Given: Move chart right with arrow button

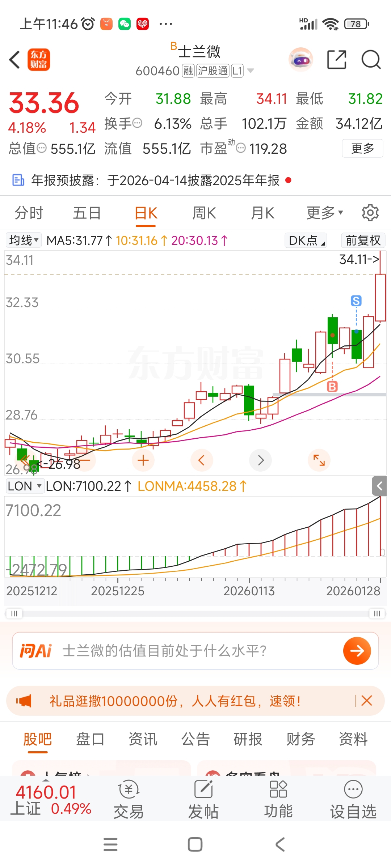Looking at the screenshot, I should click(x=261, y=460).
